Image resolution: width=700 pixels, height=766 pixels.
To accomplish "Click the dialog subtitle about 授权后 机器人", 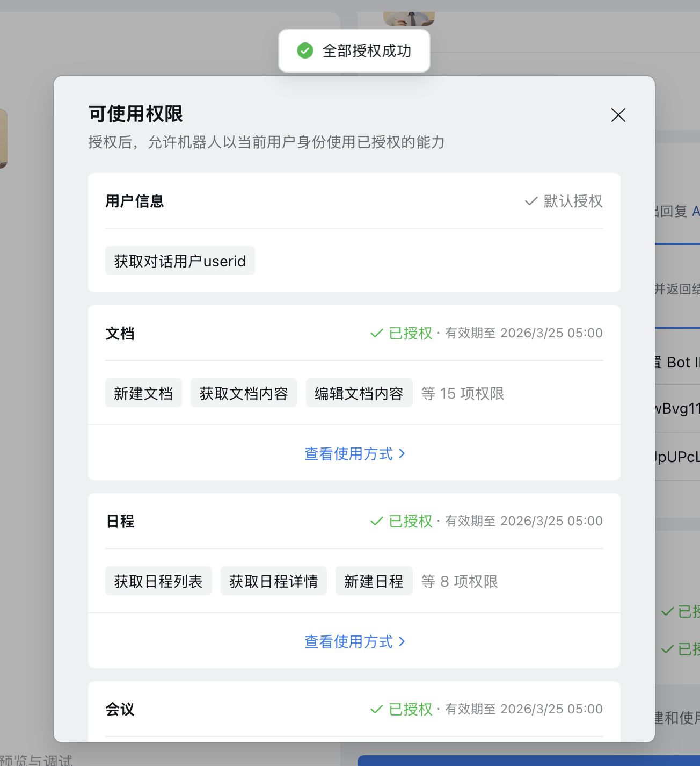I will click(x=267, y=142).
